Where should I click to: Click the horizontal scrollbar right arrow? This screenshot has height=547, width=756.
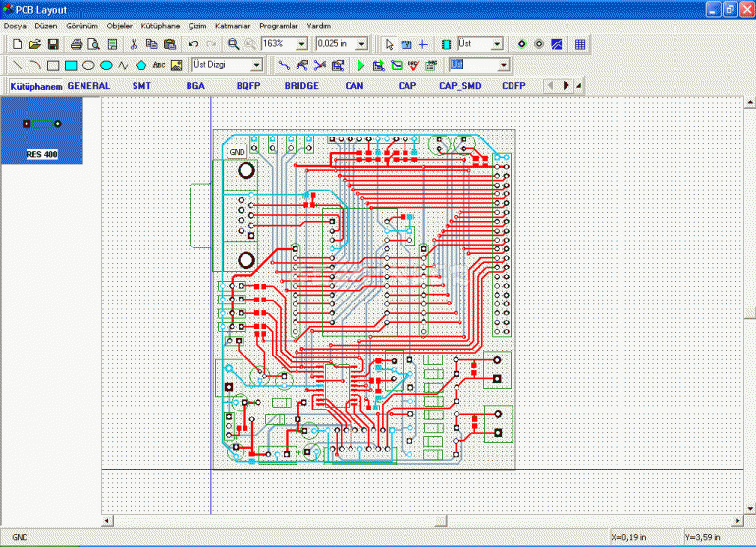coord(735,520)
